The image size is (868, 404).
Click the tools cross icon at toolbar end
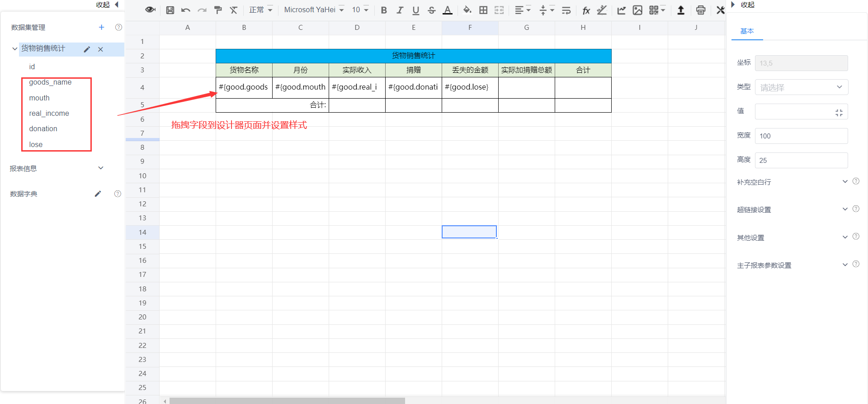[x=721, y=10]
